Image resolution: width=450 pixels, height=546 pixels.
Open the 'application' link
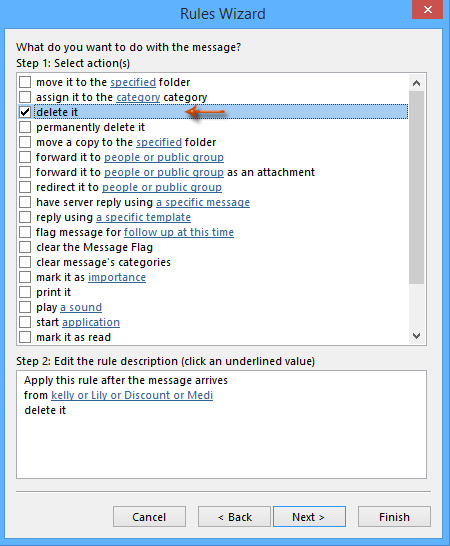(x=91, y=322)
